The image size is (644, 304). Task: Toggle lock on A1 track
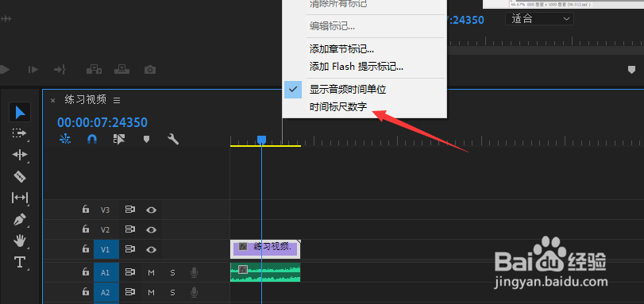tap(86, 272)
